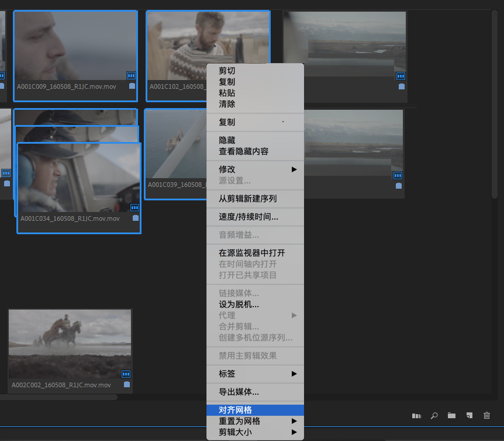Open the Find magnifier tool

tap(434, 416)
